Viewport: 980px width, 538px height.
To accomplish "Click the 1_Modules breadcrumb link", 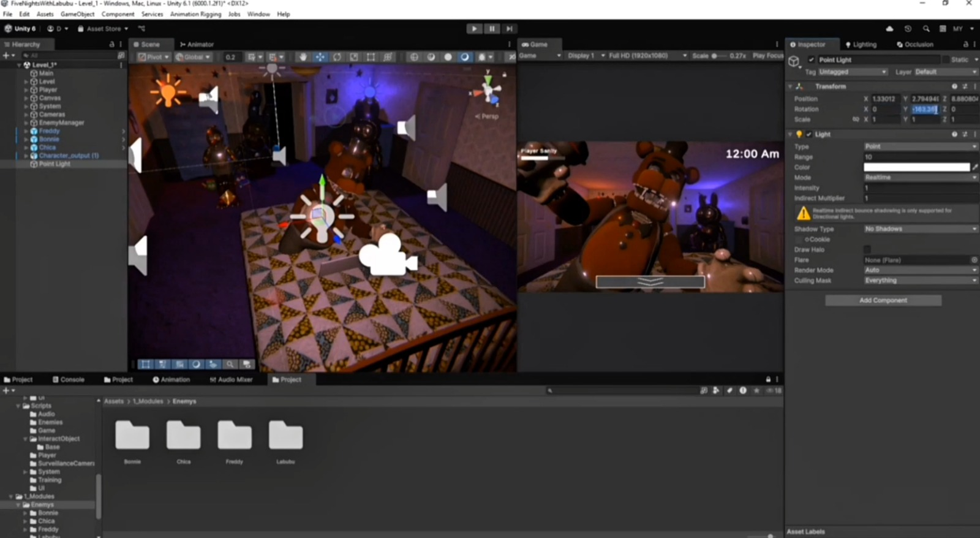I will [148, 401].
